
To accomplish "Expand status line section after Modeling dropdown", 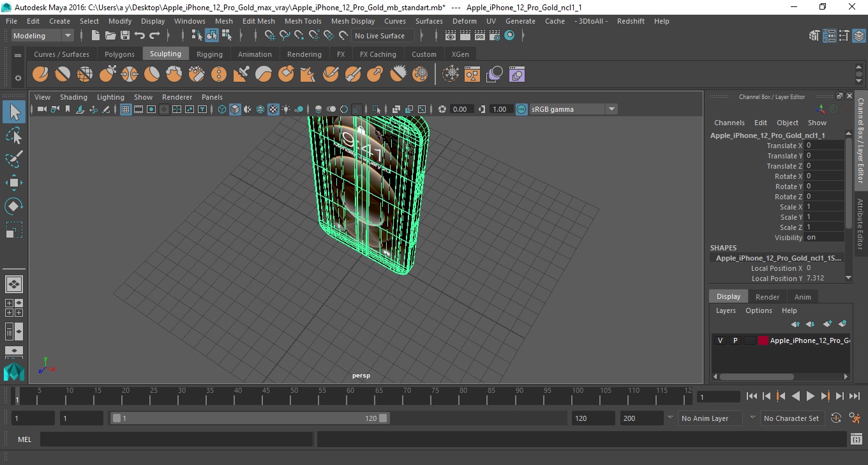I will click(82, 36).
